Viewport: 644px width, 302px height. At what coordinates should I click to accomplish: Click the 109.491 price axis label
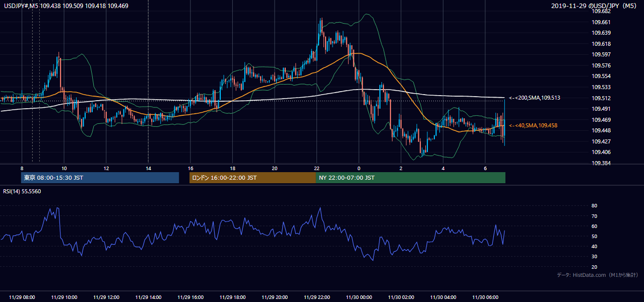point(601,109)
